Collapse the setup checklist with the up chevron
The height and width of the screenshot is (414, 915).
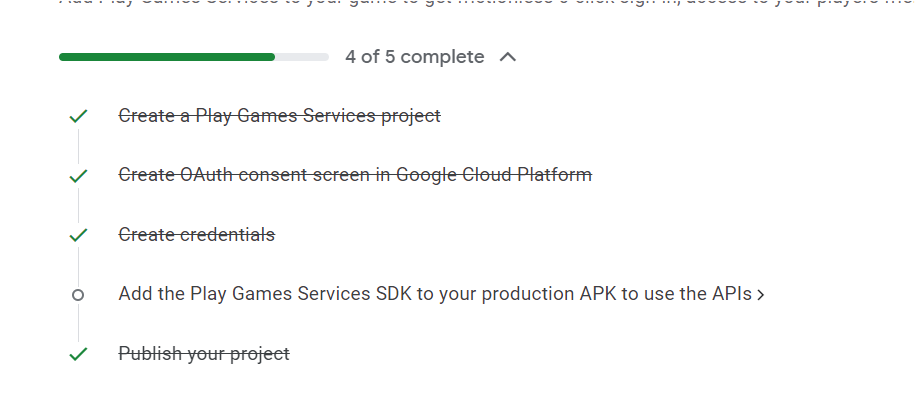508,57
